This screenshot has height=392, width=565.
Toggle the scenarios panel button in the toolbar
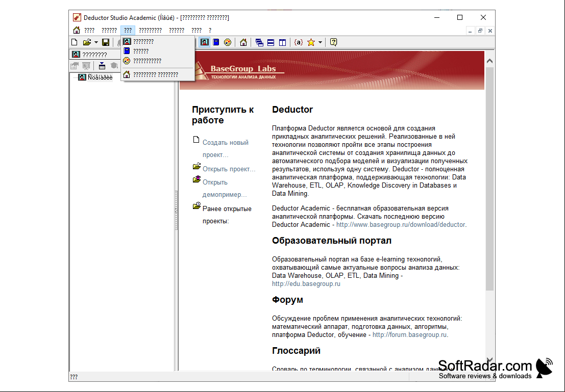click(x=204, y=42)
